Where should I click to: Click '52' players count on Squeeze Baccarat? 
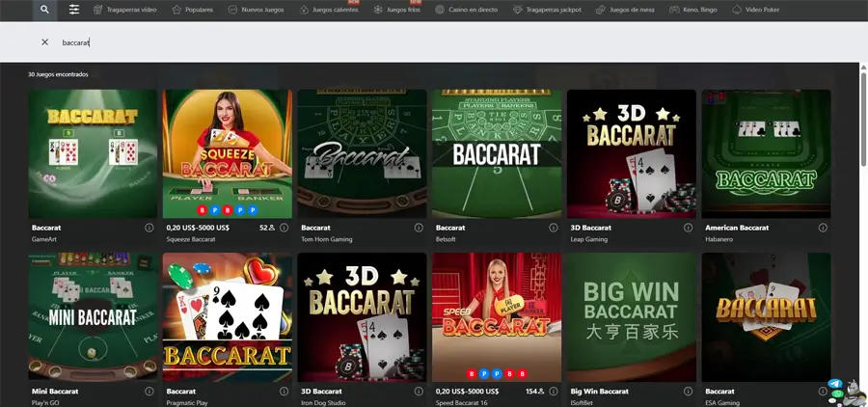[263, 228]
